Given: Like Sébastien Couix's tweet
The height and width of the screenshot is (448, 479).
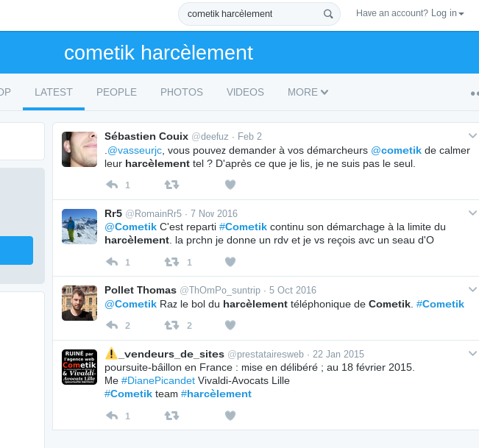Looking at the screenshot, I should click(230, 185).
